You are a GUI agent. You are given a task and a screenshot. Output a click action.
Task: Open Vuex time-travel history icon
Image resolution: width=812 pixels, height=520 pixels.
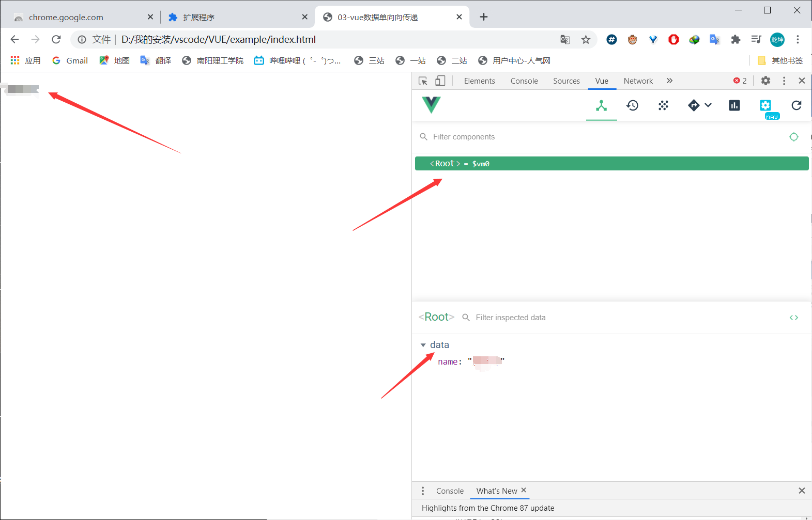coord(632,105)
